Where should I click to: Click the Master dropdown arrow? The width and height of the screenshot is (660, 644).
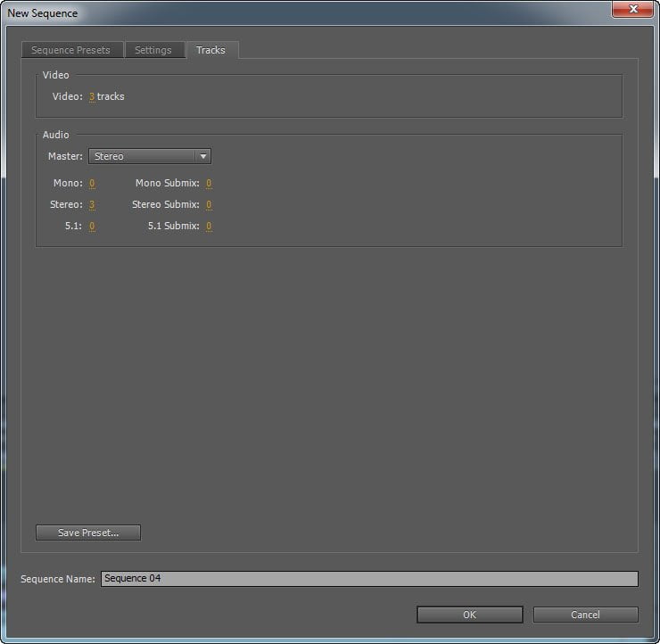pyautogui.click(x=203, y=156)
